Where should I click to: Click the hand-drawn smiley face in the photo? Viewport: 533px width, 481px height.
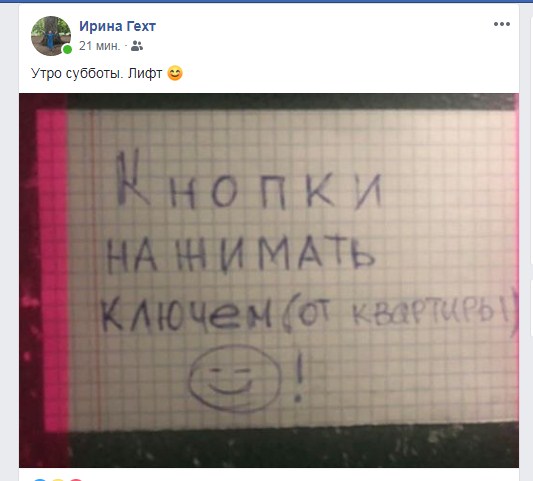[235, 377]
